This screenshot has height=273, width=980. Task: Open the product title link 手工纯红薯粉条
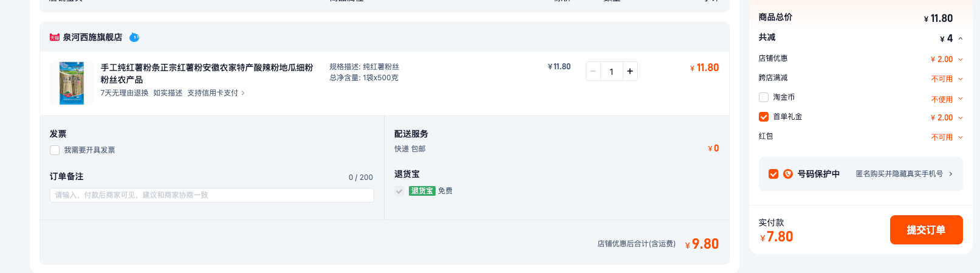click(207, 74)
